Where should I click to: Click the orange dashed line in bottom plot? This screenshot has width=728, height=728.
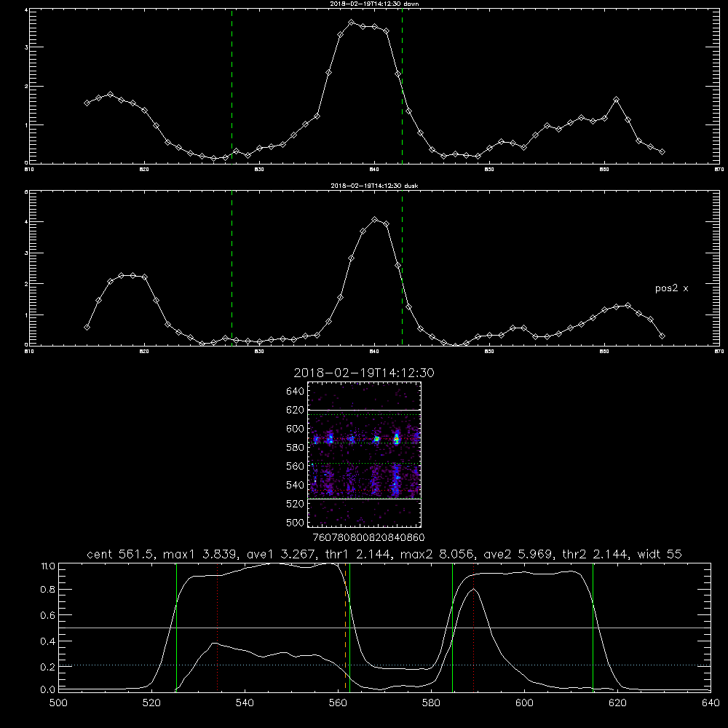pyautogui.click(x=345, y=627)
